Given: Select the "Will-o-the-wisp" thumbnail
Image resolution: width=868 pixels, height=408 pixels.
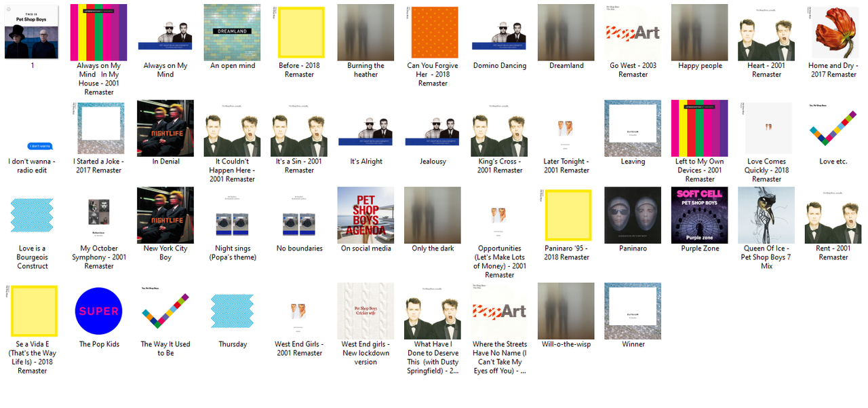Looking at the screenshot, I should click(x=566, y=311).
